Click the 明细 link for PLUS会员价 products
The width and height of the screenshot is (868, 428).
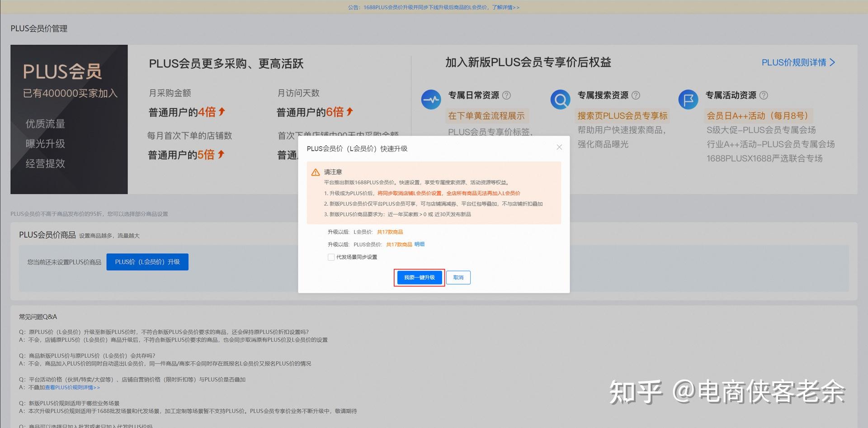(419, 244)
